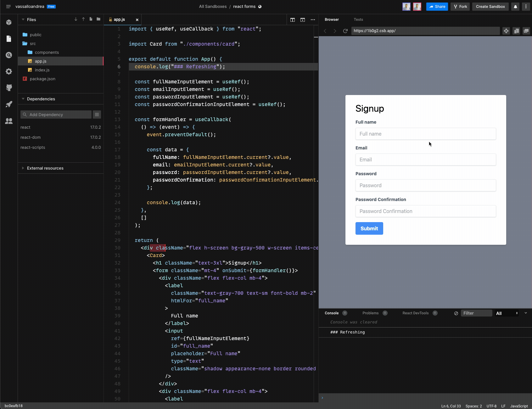532x409 pixels.
Task: Go forward in the preview browser
Action: click(x=335, y=31)
